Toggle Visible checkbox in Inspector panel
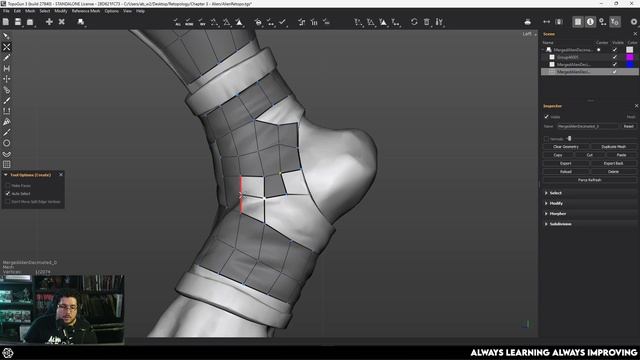This screenshot has height=360, width=640. 546,117
